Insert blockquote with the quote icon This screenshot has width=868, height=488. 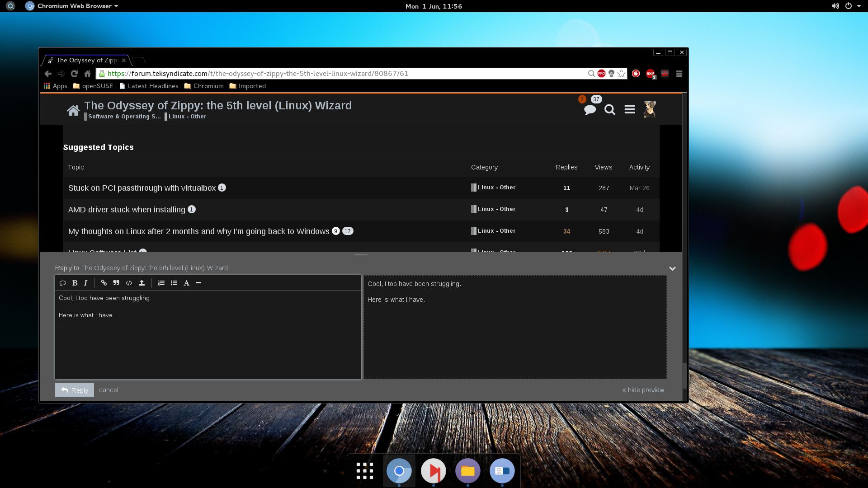pos(116,283)
